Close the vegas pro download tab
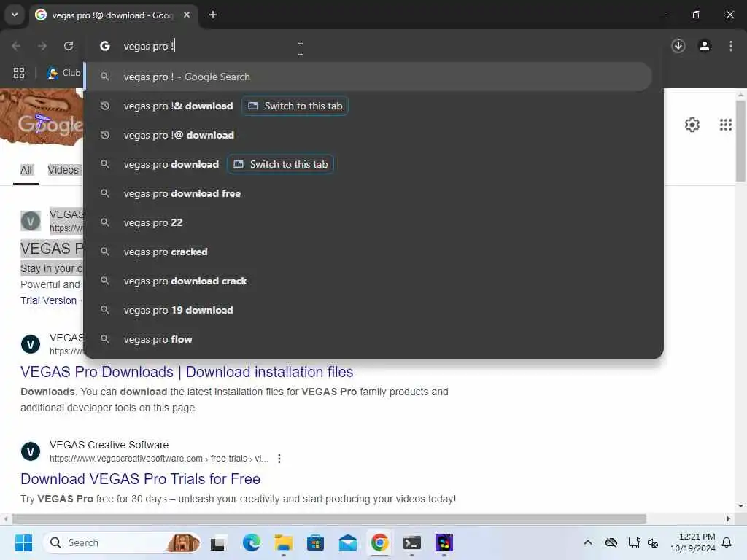This screenshot has height=560, width=747. click(x=187, y=15)
